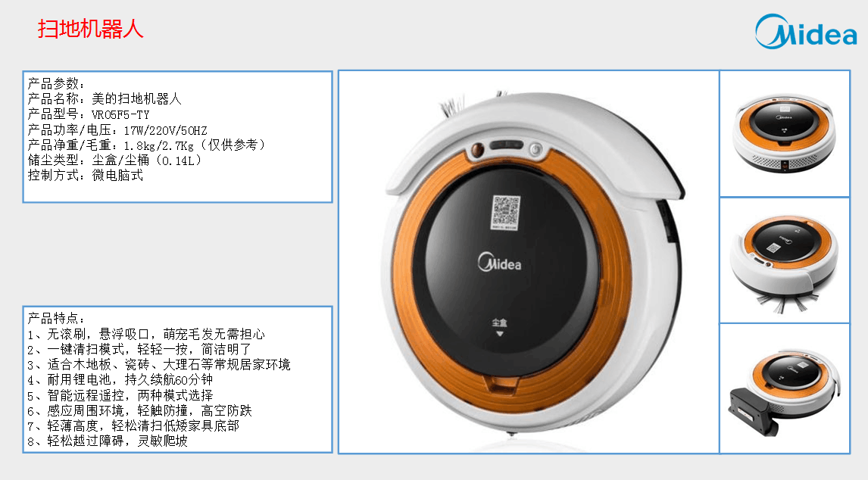Select the bottom thumbnail with charging dock
This screenshot has width=868, height=480.
point(785,388)
